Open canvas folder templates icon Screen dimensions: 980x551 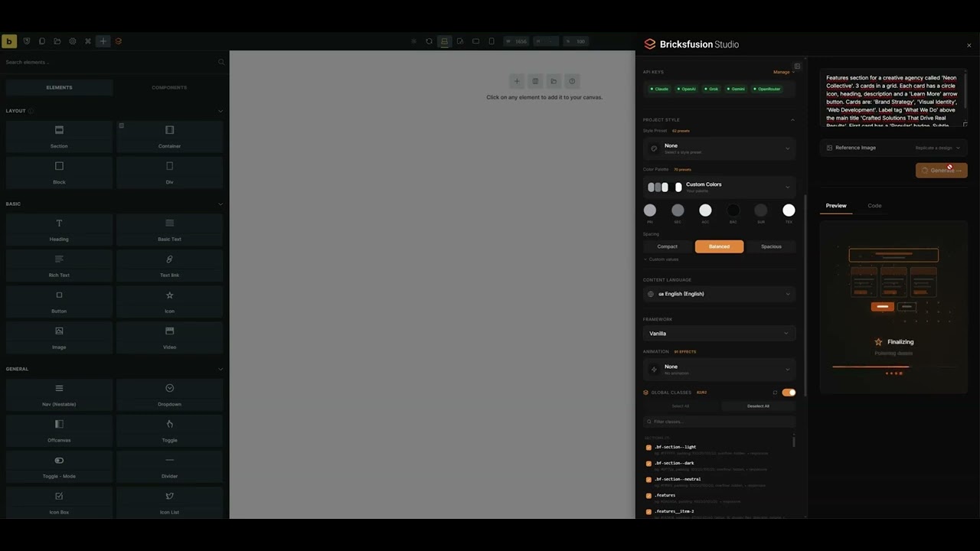tap(554, 81)
